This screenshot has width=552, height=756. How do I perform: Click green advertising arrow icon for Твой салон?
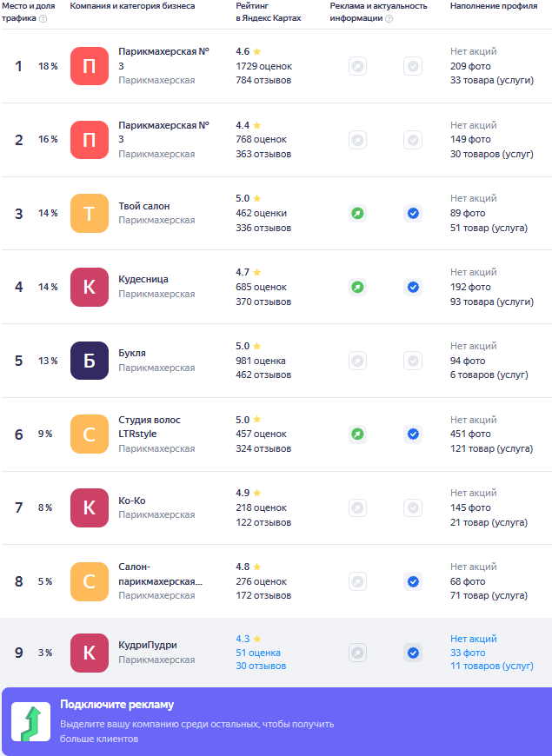click(357, 213)
